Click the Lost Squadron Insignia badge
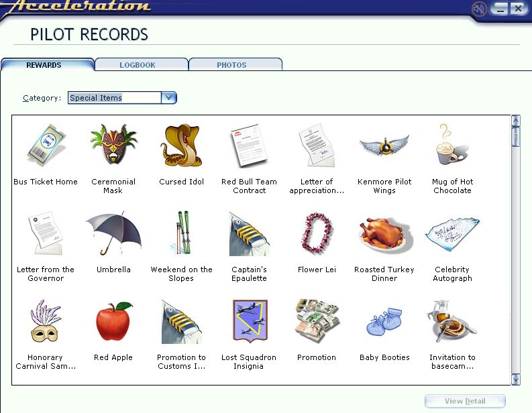This screenshot has height=413, width=532. tap(250, 321)
